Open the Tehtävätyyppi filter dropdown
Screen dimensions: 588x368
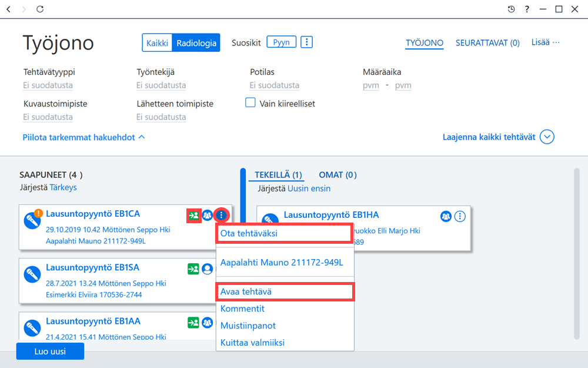[x=48, y=85]
